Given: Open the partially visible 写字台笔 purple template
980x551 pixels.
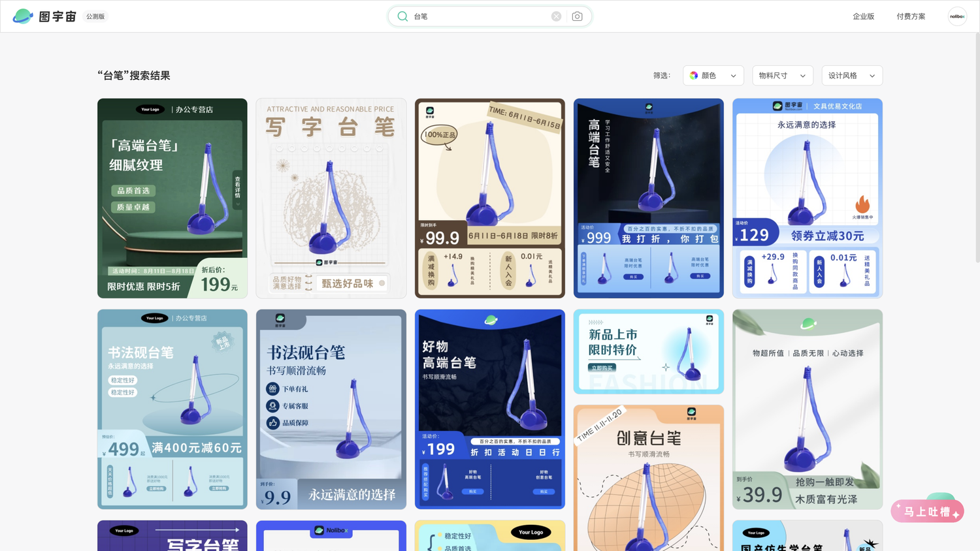Looking at the screenshot, I should tap(172, 535).
